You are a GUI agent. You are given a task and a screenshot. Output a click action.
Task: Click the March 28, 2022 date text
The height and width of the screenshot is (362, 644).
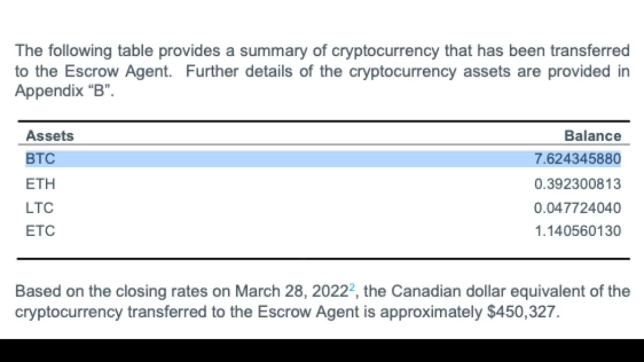pyautogui.click(x=292, y=291)
